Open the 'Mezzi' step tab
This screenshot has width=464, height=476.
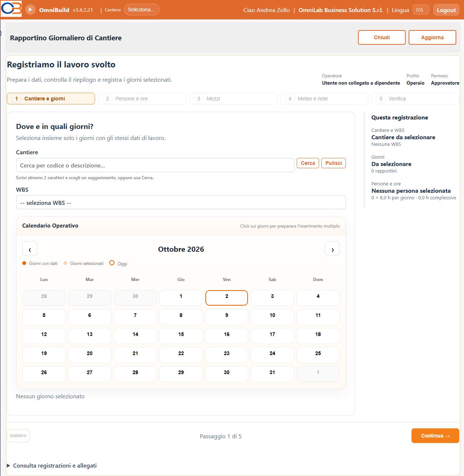click(x=233, y=99)
